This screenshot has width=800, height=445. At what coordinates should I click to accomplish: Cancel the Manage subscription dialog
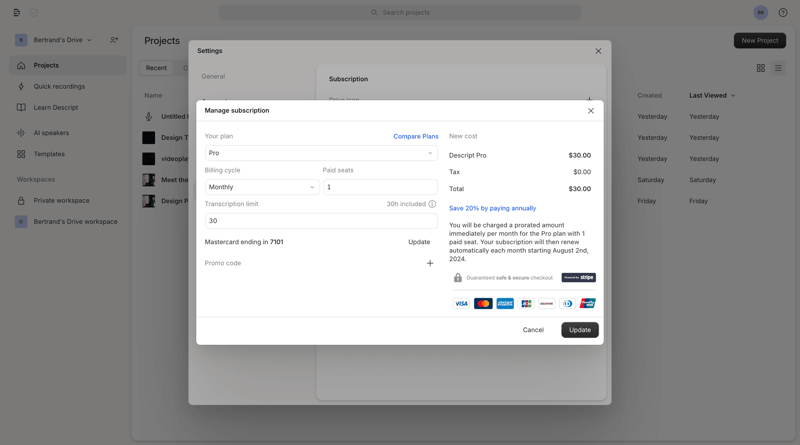tap(533, 330)
